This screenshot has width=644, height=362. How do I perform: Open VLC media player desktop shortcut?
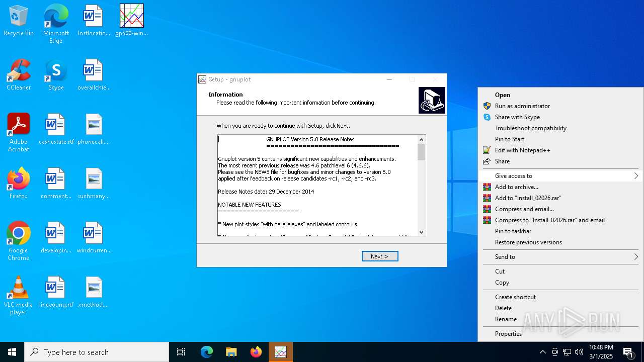click(19, 296)
